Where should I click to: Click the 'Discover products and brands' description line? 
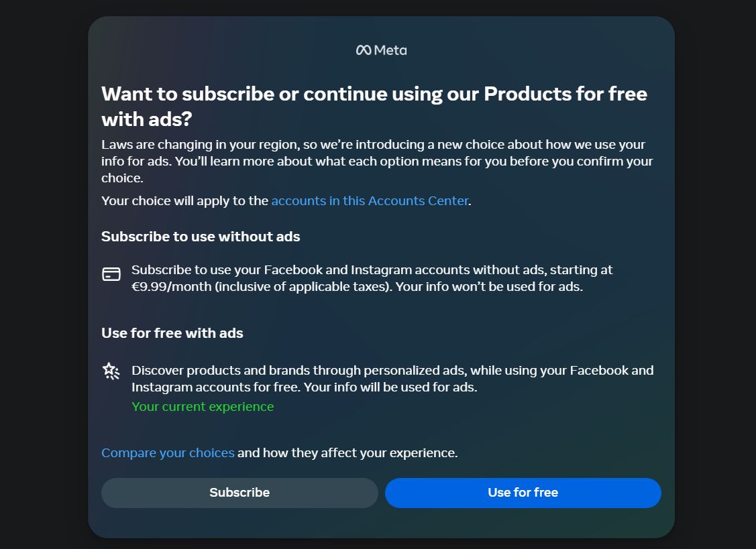click(x=392, y=370)
